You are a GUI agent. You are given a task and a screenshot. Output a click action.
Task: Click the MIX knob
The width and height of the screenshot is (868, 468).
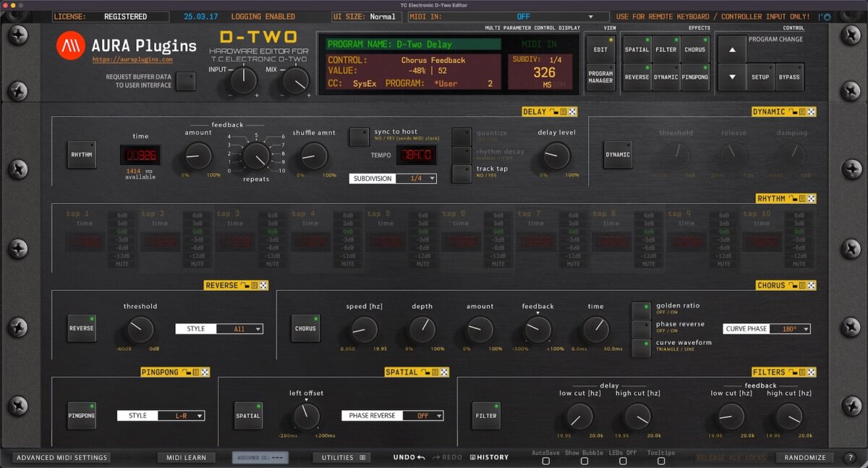[x=294, y=81]
